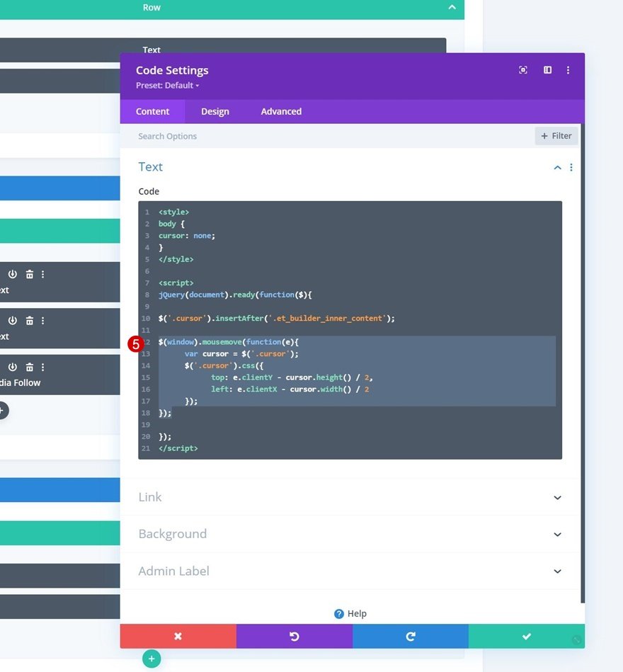Click the Search Options field
This screenshot has width=623, height=672.
(326, 136)
